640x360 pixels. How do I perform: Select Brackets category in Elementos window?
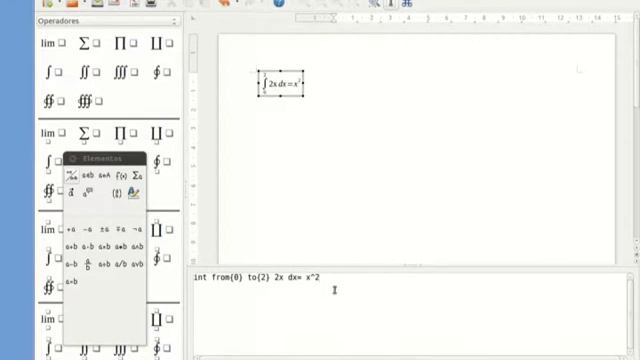click(x=117, y=193)
